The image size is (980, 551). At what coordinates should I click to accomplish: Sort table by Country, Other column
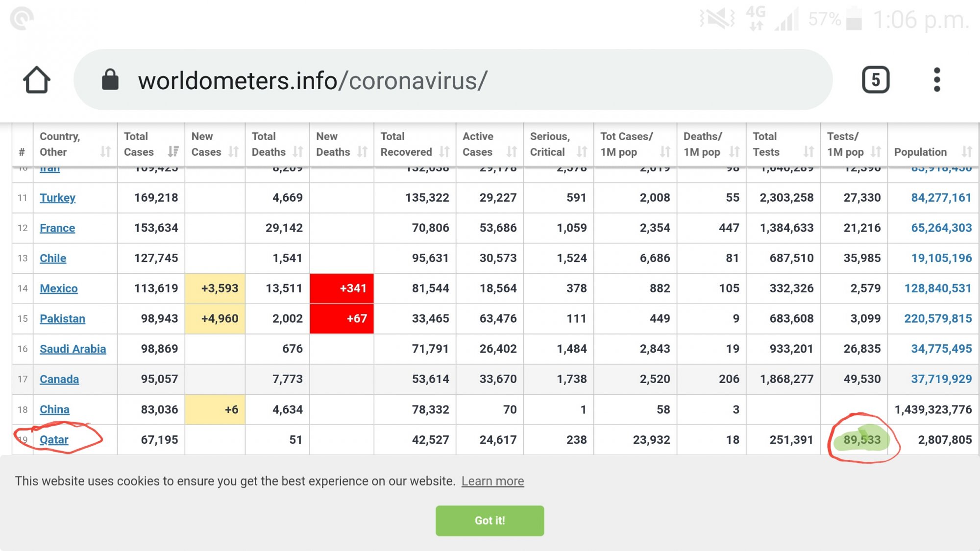75,144
